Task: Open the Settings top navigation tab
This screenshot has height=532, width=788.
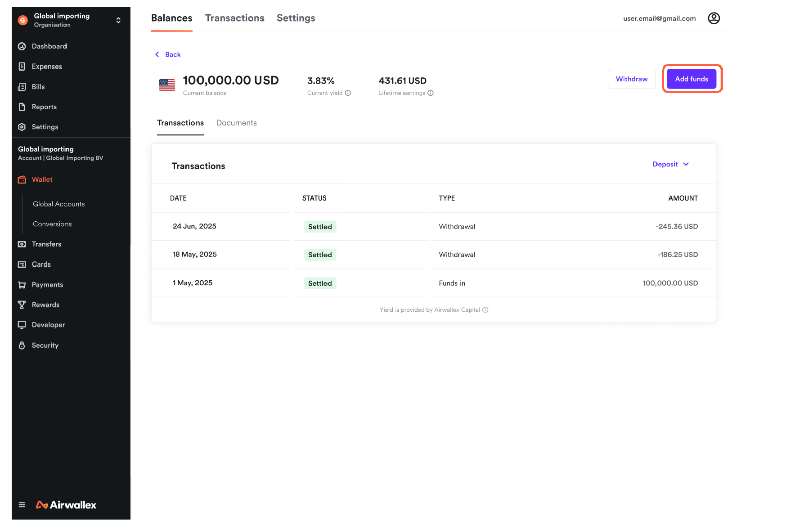Action: (296, 18)
